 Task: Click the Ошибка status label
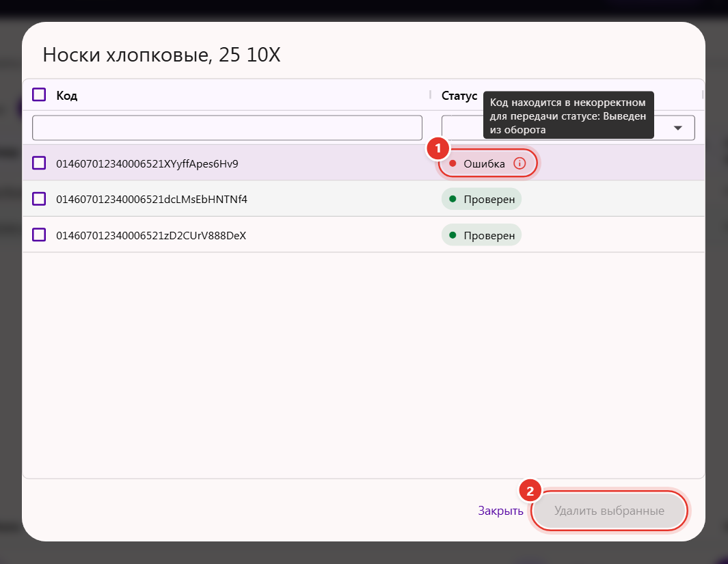coord(484,164)
